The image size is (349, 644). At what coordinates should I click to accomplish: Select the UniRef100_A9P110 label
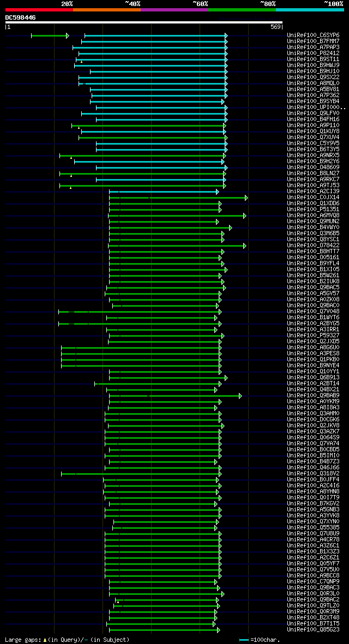point(313,125)
